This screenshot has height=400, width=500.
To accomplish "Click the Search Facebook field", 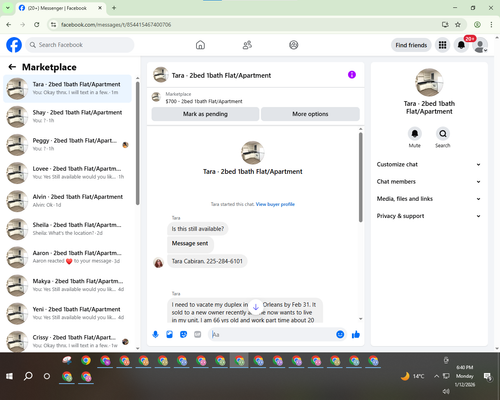I will (x=80, y=45).
